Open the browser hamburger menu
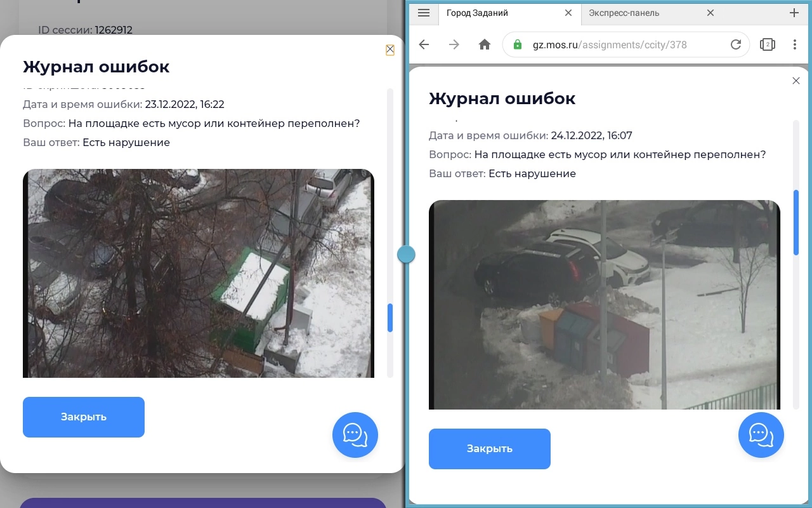Image resolution: width=812 pixels, height=508 pixels. tap(424, 13)
